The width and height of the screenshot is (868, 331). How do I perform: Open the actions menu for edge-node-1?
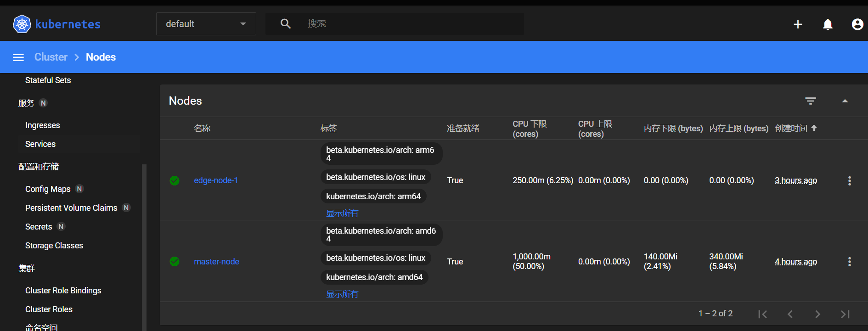click(850, 181)
